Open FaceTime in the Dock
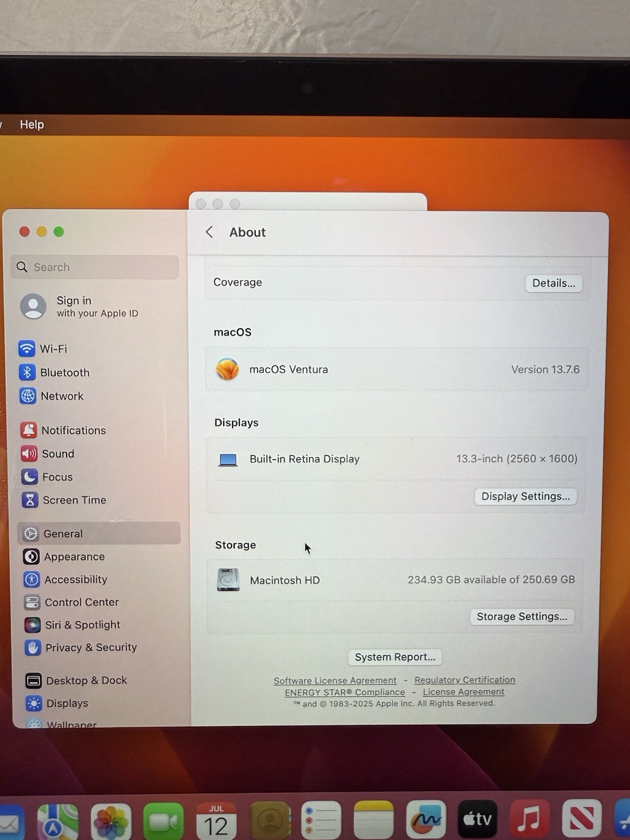630x840 pixels. 164,822
